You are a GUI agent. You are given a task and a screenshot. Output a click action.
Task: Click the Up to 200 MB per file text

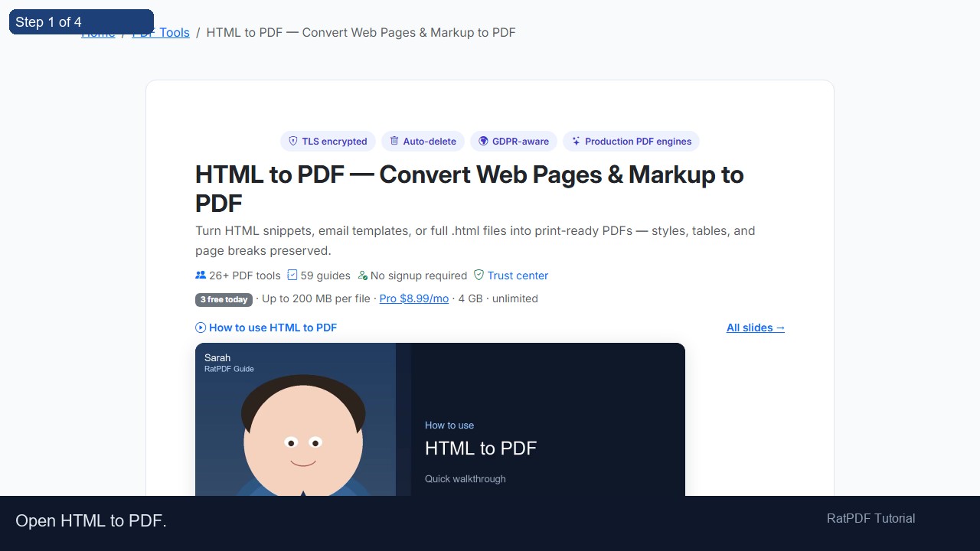pos(316,298)
